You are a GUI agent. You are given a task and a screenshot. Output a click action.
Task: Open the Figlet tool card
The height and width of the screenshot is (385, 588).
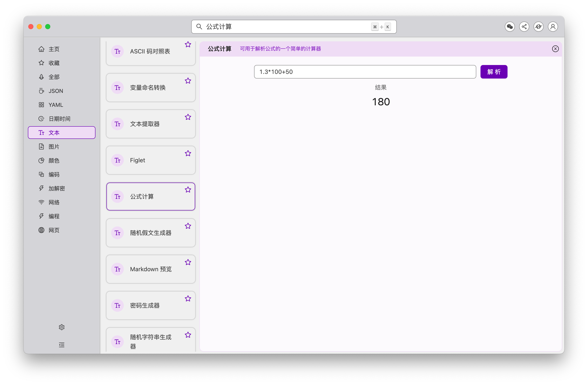click(x=151, y=160)
